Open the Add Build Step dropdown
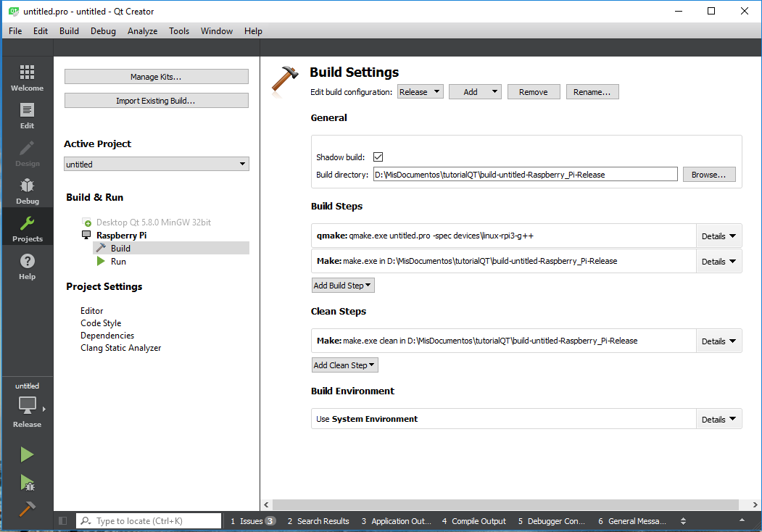 tap(343, 286)
